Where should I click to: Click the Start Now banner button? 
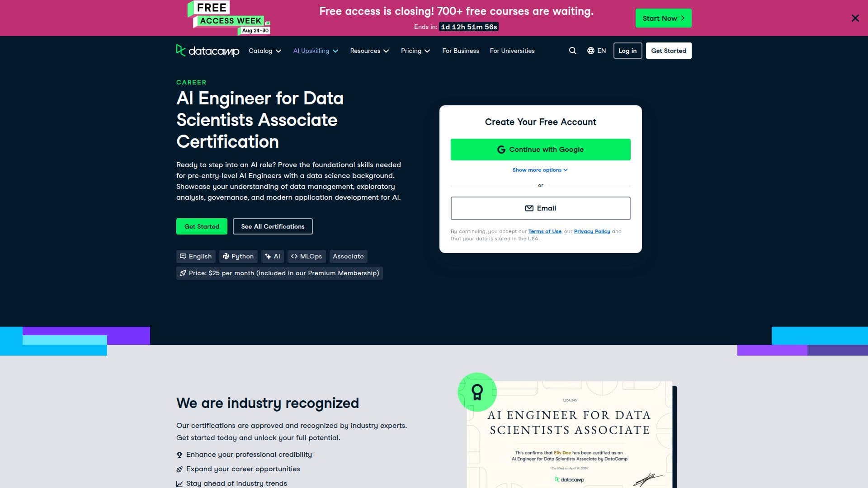[663, 18]
